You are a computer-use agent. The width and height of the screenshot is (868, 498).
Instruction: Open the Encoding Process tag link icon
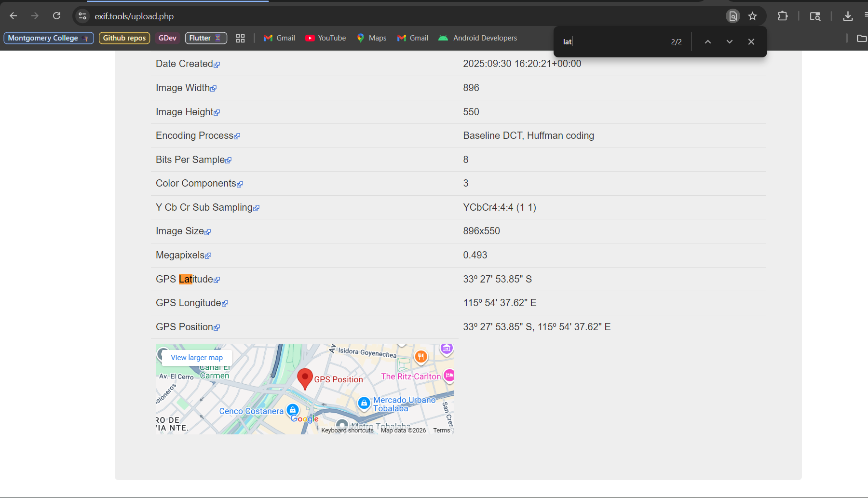(237, 136)
